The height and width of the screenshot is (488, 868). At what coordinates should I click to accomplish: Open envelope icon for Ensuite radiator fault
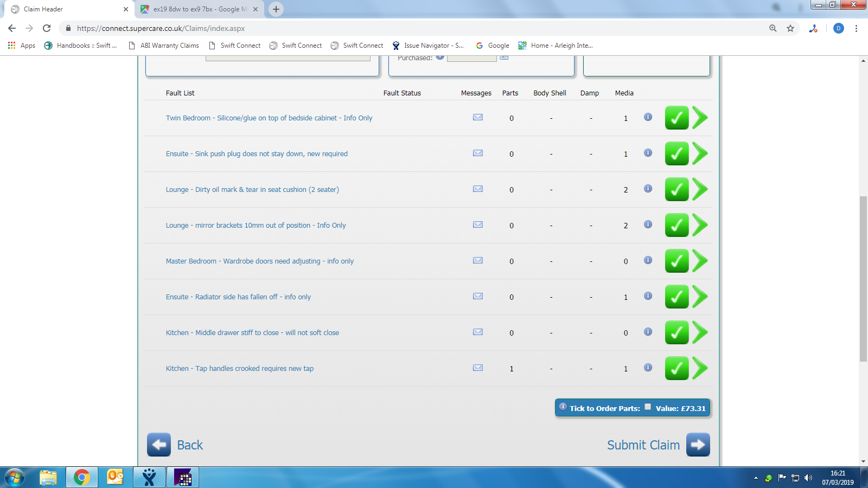coord(477,296)
